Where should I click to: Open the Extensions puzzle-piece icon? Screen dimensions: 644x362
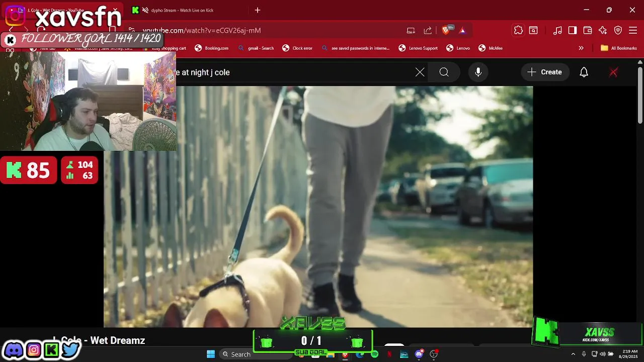coord(518,30)
